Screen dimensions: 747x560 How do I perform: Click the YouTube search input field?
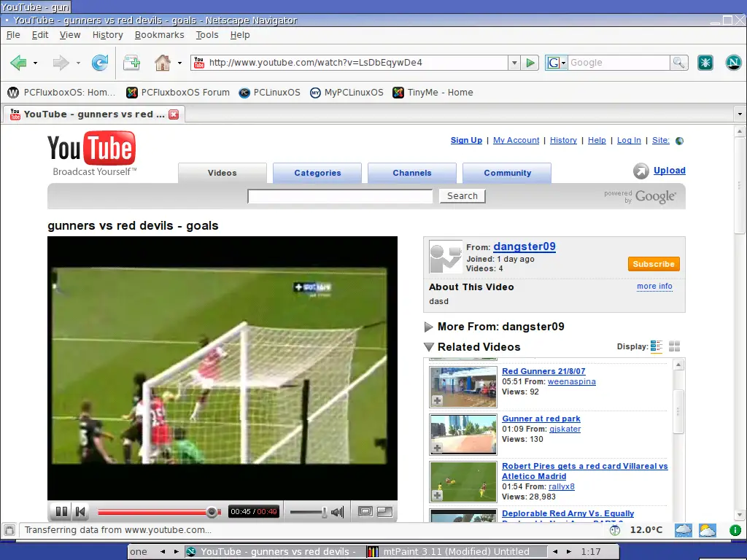point(340,196)
